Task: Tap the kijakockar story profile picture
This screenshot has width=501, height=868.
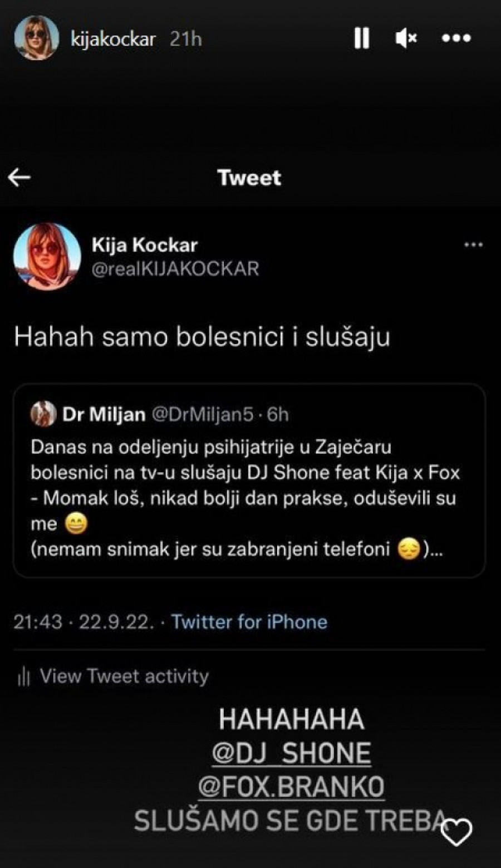Action: (37, 38)
